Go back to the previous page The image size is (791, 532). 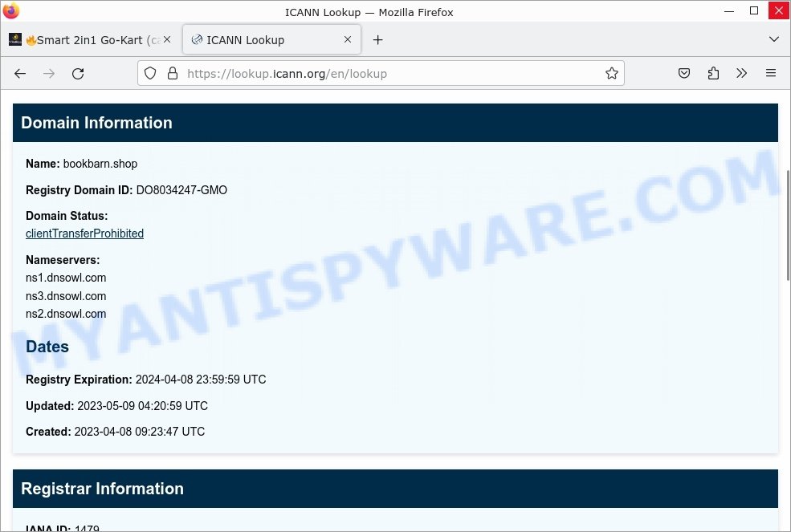[20, 74]
